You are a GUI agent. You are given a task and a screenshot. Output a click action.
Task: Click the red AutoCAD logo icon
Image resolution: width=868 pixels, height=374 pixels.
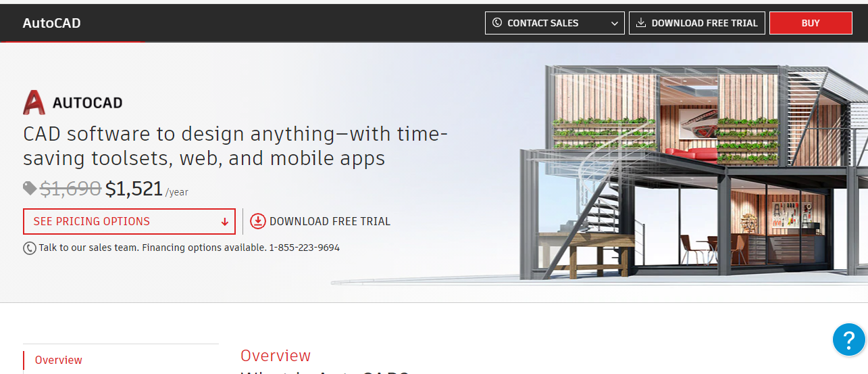pos(34,103)
